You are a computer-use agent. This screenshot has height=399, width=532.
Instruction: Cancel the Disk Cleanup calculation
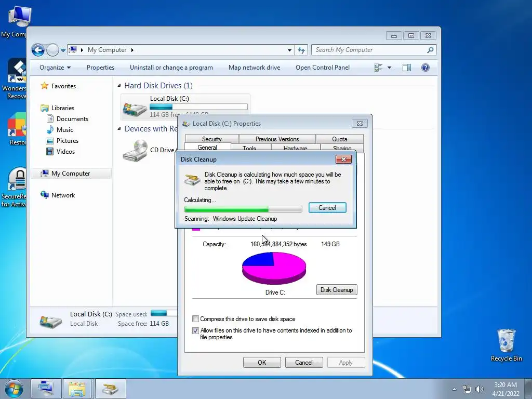click(327, 208)
